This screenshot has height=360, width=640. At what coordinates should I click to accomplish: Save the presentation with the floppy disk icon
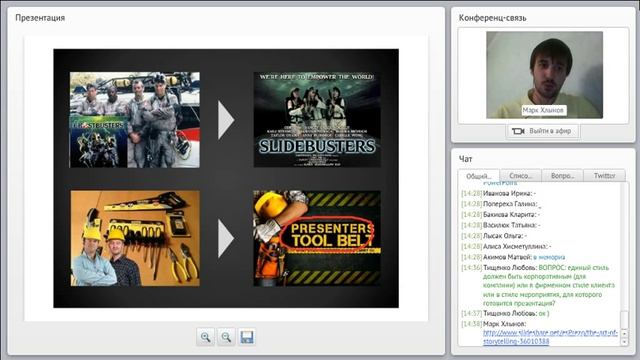pos(247,337)
